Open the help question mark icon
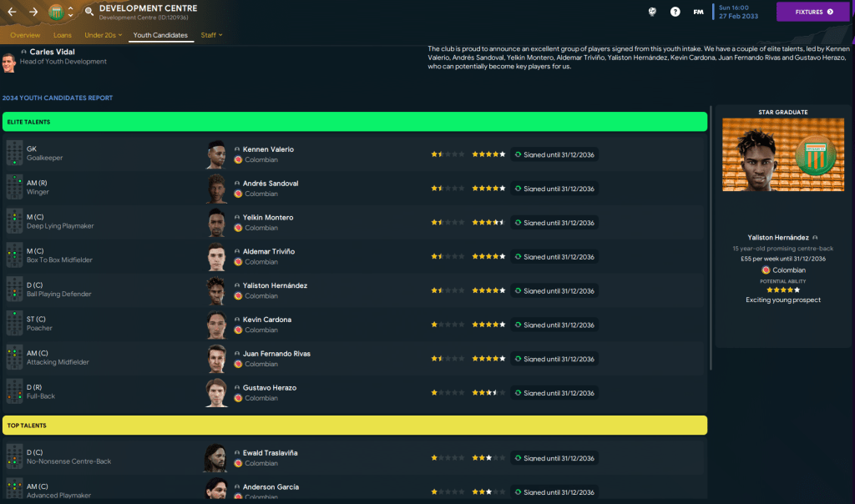The width and height of the screenshot is (855, 504). [x=675, y=12]
